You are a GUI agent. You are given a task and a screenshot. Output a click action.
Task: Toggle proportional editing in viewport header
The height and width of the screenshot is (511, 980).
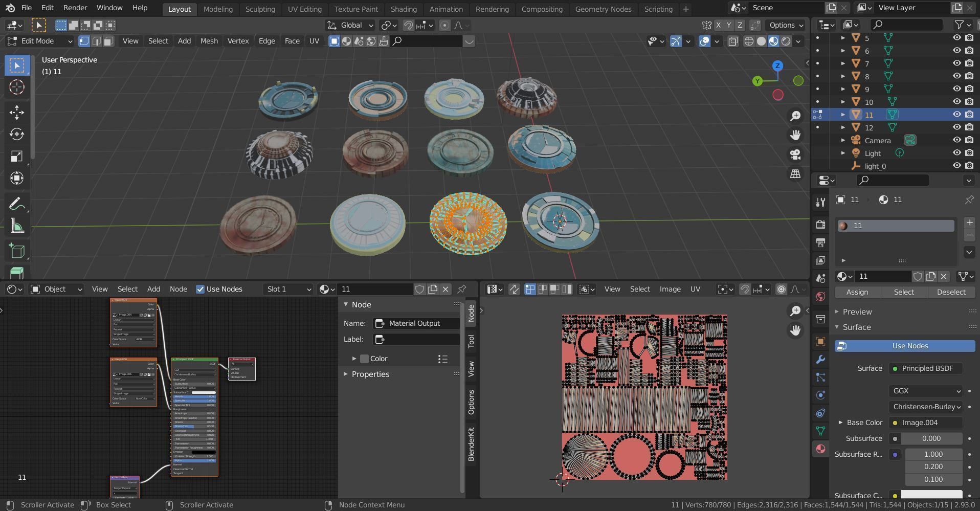tap(445, 25)
